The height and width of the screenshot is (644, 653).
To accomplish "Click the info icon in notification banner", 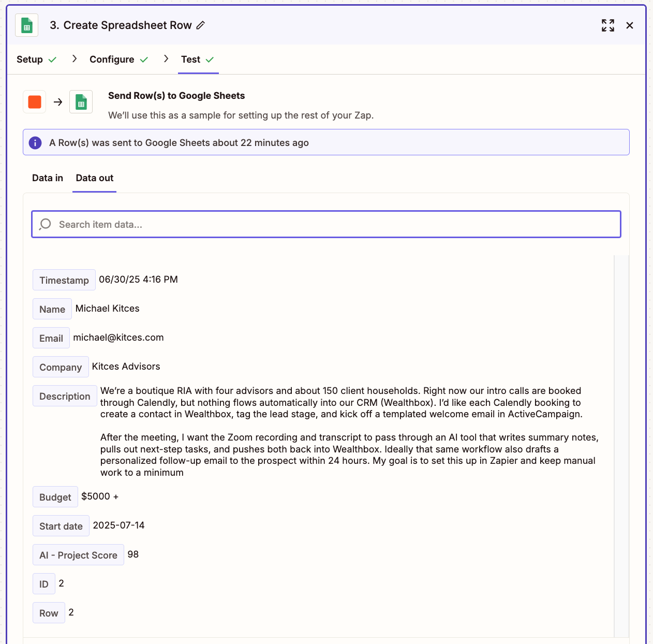I will (x=35, y=143).
